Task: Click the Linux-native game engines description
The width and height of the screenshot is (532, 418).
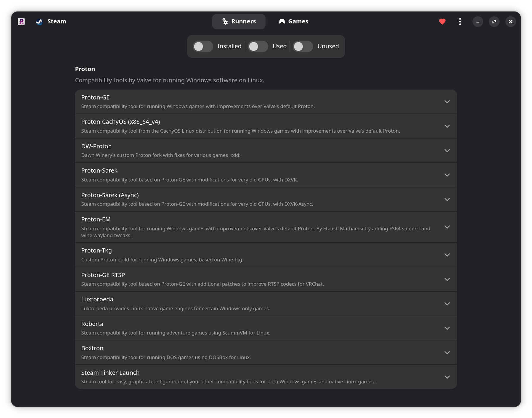Action: tap(176, 308)
